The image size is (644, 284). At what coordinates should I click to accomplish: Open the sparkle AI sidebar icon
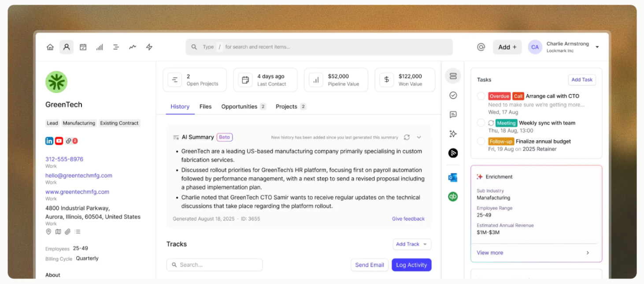tap(453, 134)
